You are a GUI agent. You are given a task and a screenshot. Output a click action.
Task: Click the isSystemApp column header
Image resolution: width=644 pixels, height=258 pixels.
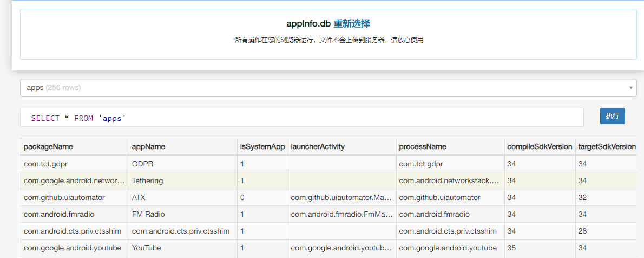click(262, 146)
